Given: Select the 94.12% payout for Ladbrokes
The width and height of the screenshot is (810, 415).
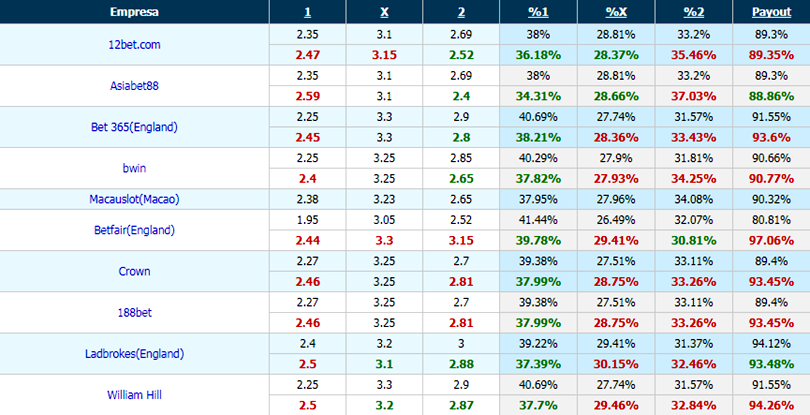Looking at the screenshot, I should [x=771, y=344].
